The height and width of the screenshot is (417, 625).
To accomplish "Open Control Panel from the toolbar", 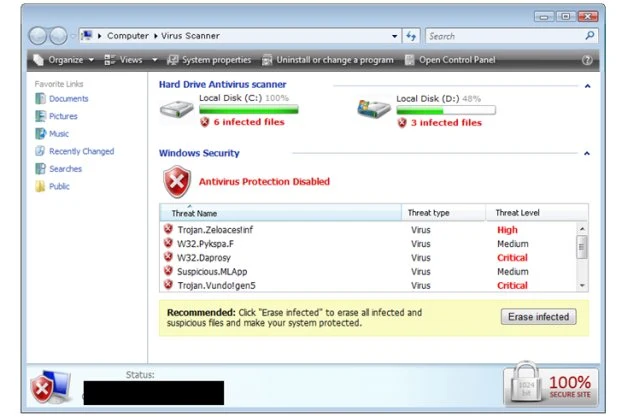I will click(449, 60).
